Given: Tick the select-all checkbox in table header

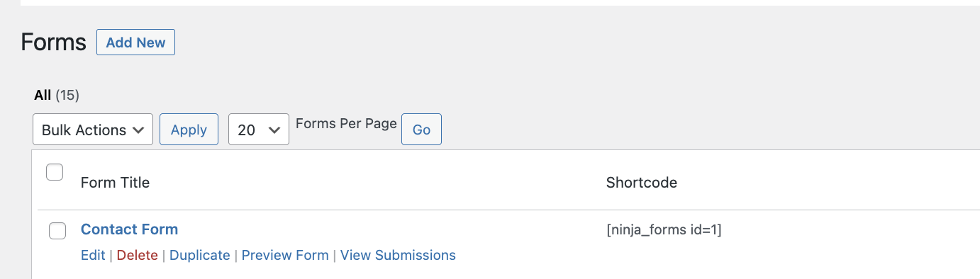Looking at the screenshot, I should pos(55,172).
